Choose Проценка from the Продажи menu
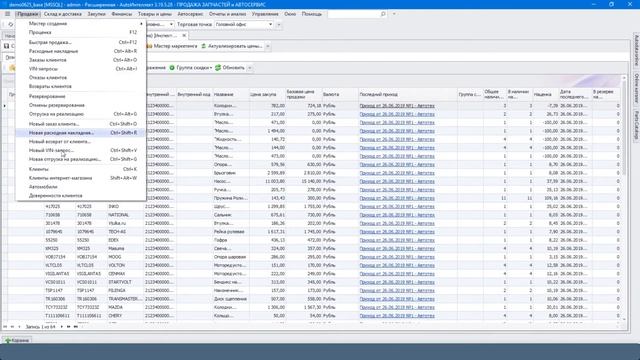This screenshot has width=640, height=360. [81, 32]
